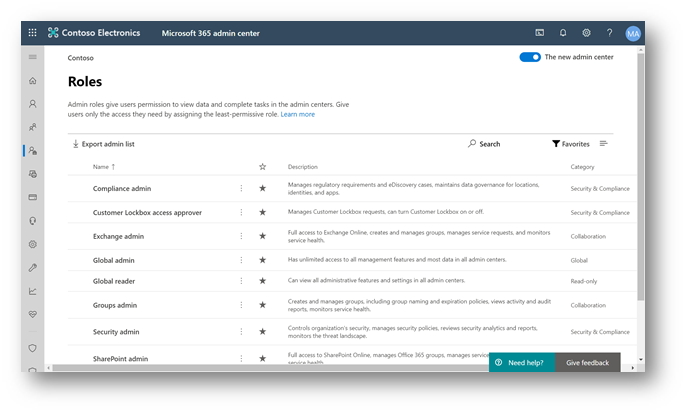The image size is (687, 414).
Task: Open Resources icon in the sidebar
Action: (x=32, y=174)
